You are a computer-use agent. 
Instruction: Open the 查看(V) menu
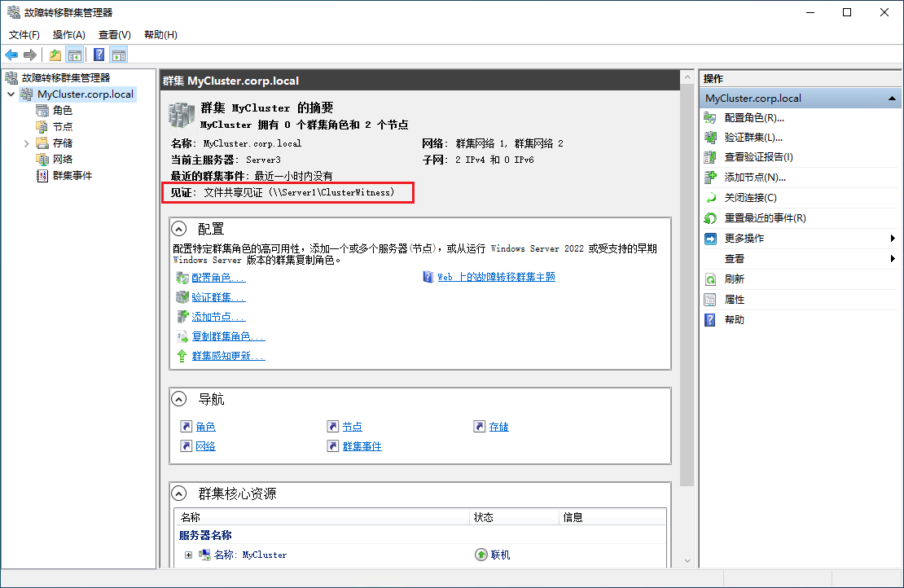(x=115, y=34)
